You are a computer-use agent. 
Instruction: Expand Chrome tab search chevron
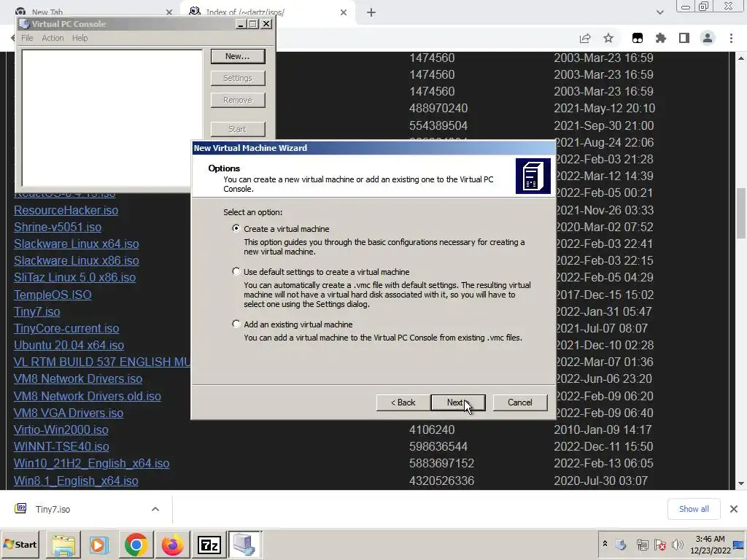click(659, 12)
